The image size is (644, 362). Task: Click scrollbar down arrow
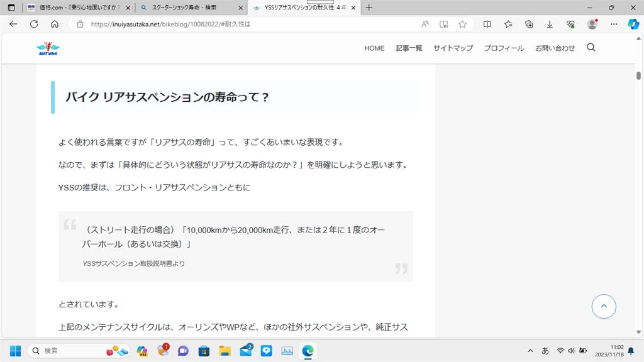pos(638,332)
